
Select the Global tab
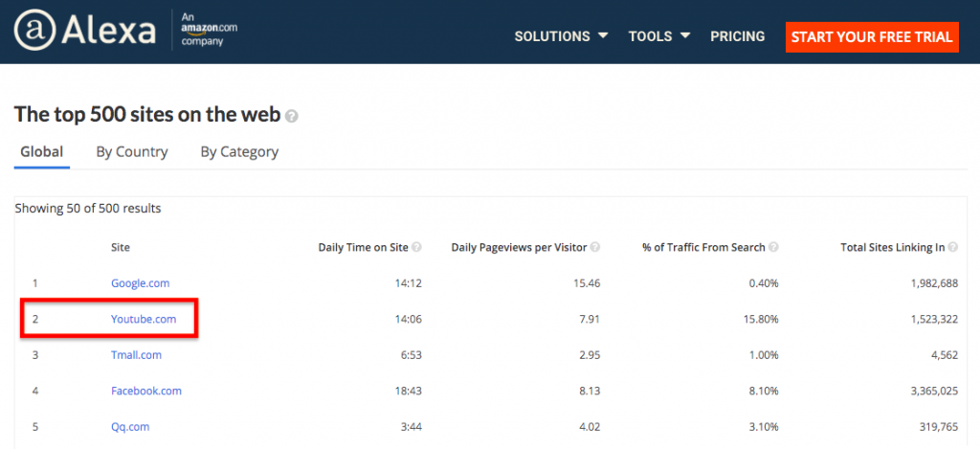pos(41,151)
